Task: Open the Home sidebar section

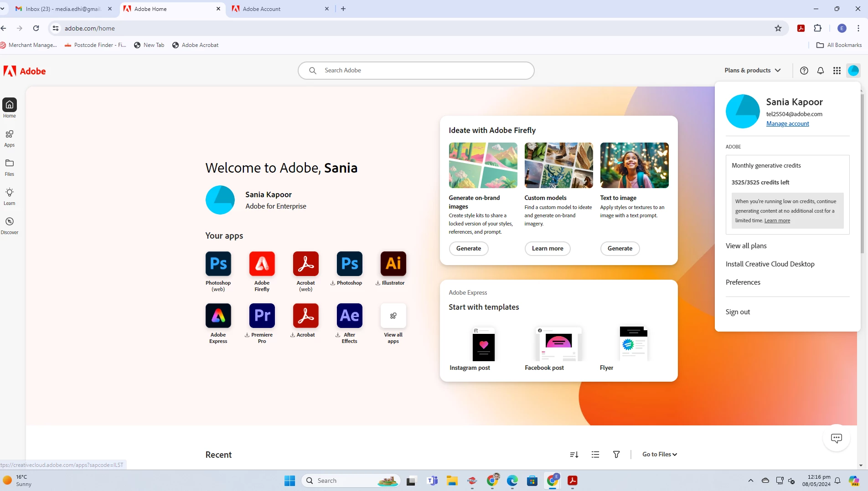Action: [x=9, y=108]
